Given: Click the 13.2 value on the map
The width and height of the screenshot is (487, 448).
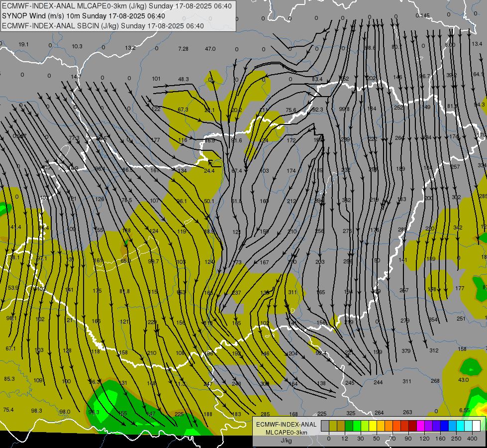Looking at the screenshot, I should (130, 48).
